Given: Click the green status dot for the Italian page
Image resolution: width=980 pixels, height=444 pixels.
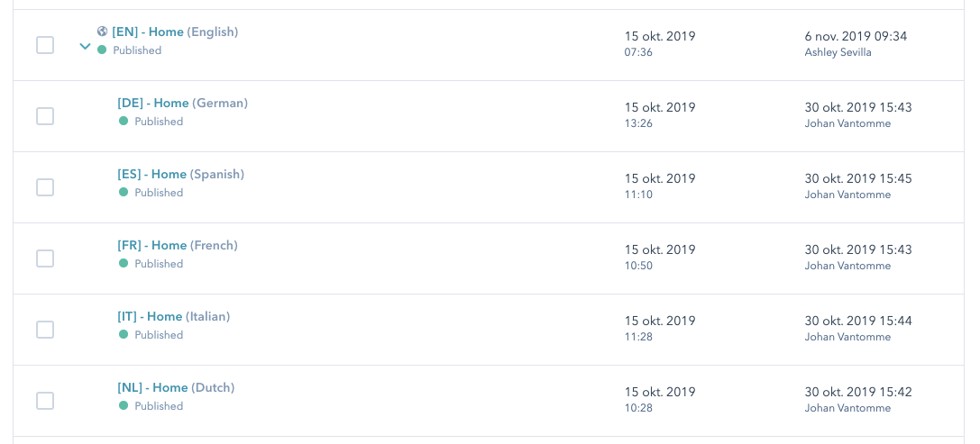Looking at the screenshot, I should click(x=124, y=335).
